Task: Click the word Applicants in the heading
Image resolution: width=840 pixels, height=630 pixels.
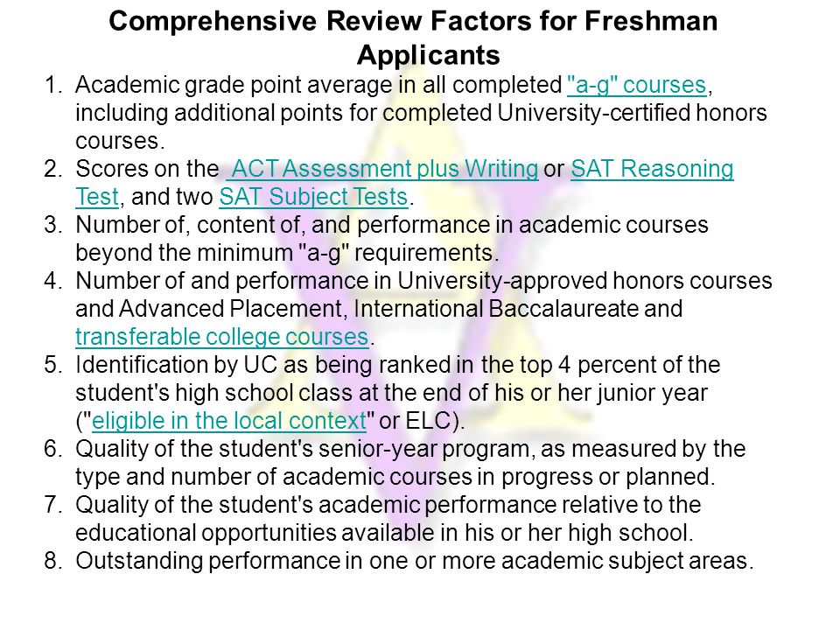Action: (429, 55)
